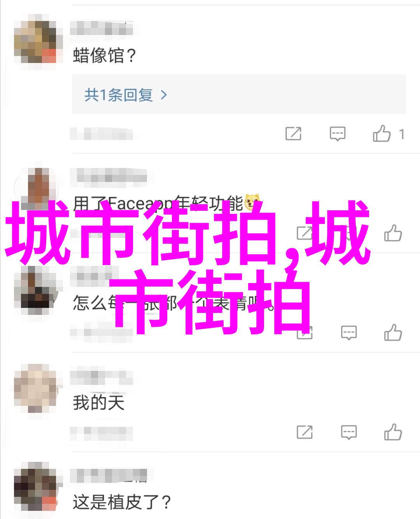Reply to the 我的天 comment
Image resolution: width=420 pixels, height=519 pixels.
(349, 432)
